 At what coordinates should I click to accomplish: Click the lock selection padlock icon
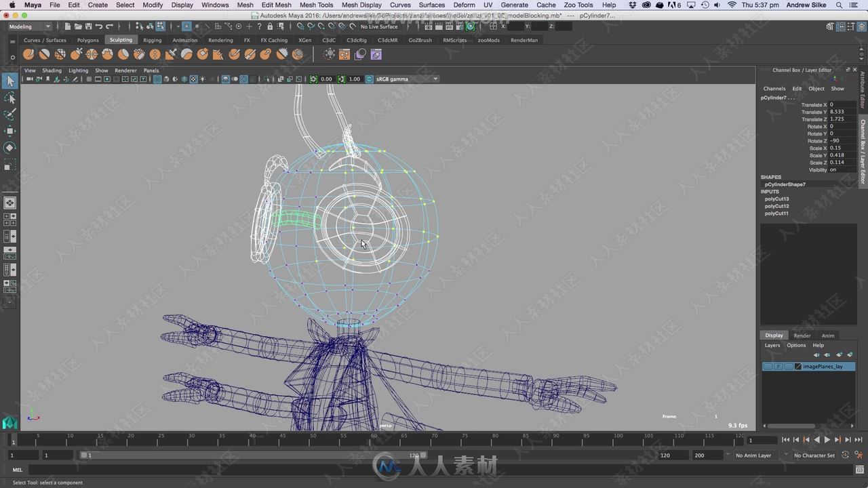coord(270,26)
